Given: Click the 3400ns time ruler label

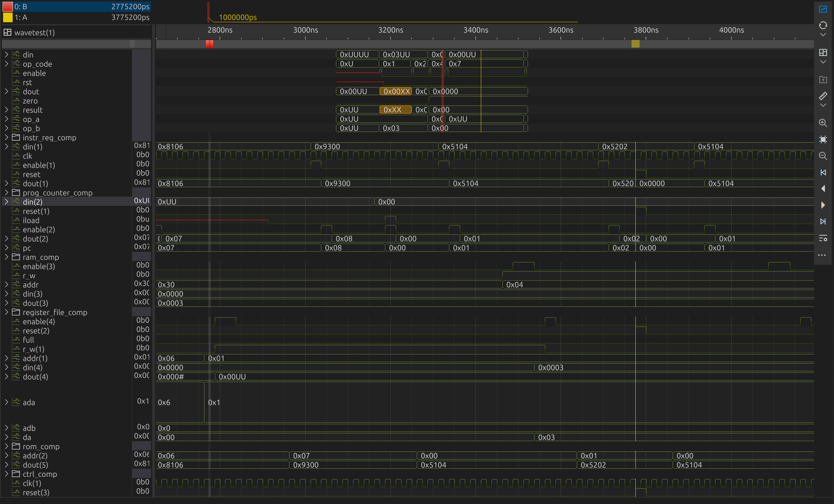Looking at the screenshot, I should [476, 30].
